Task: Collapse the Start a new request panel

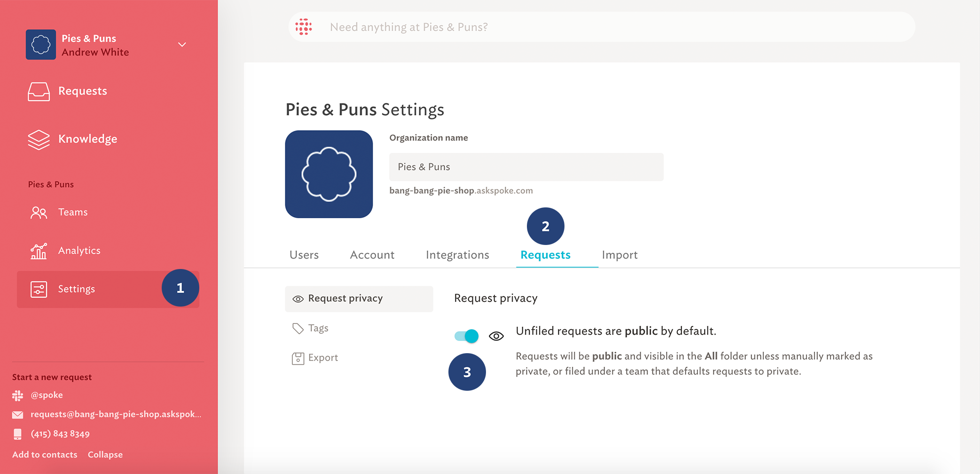Action: coord(105,455)
